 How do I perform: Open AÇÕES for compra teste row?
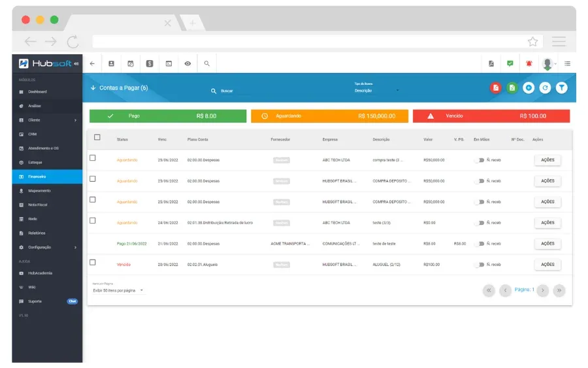coord(547,160)
